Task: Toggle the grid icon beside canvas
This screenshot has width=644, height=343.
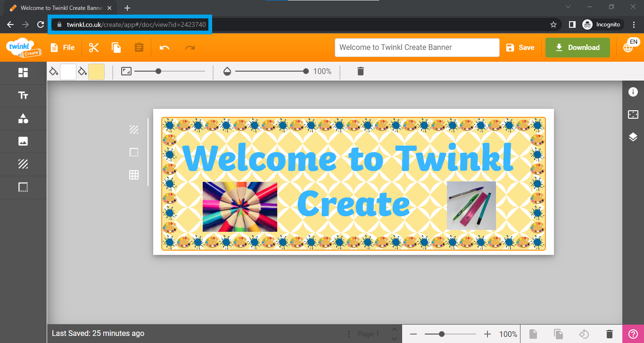Action: [x=134, y=175]
